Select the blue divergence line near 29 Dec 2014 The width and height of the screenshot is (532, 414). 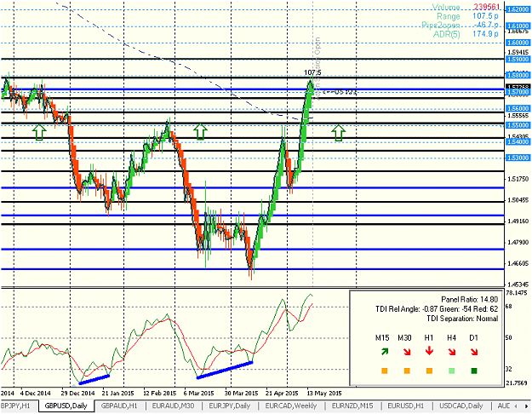(x=94, y=380)
